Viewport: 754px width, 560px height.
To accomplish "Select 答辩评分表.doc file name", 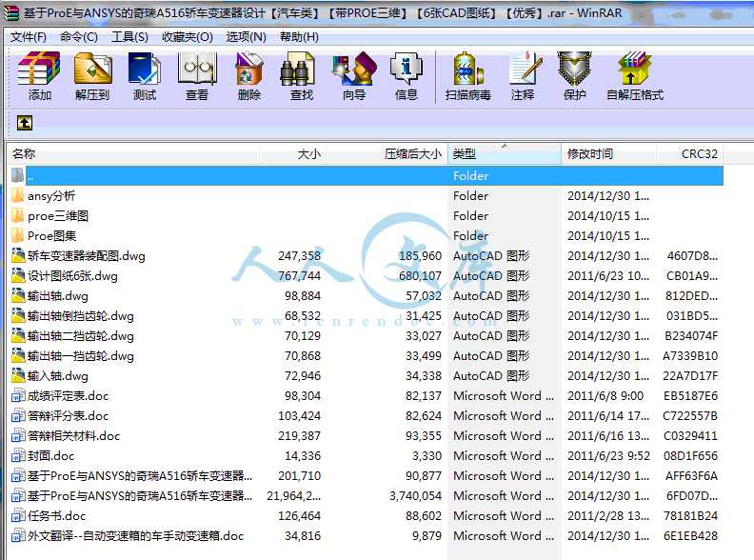I will click(68, 415).
